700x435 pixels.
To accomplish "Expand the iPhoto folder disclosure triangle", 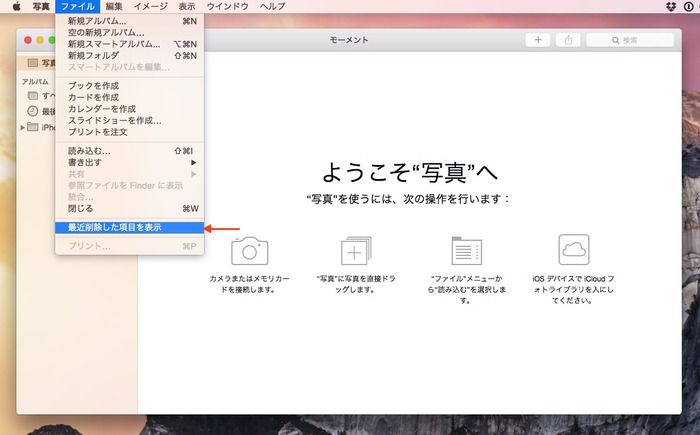I will [22, 128].
